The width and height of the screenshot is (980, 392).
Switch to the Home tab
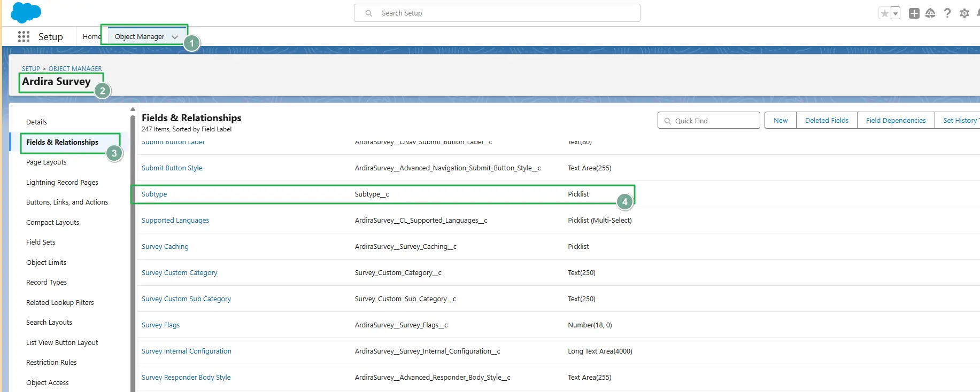click(x=91, y=36)
